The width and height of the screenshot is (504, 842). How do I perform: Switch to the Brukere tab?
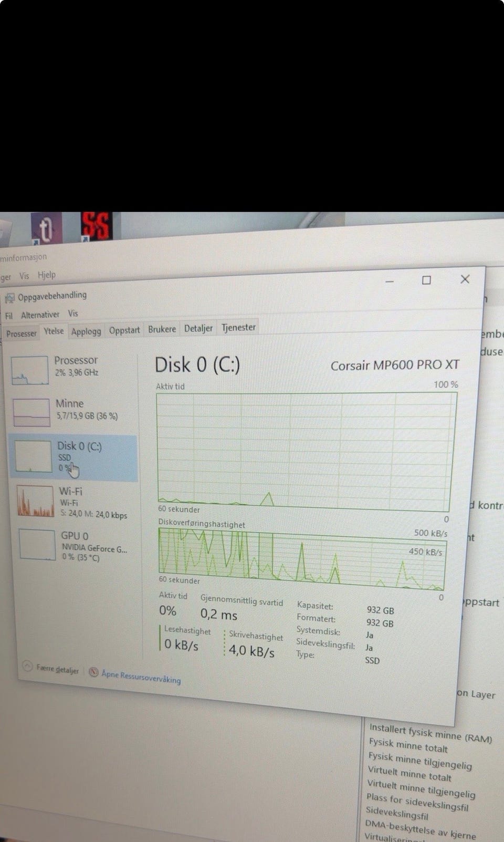click(162, 329)
